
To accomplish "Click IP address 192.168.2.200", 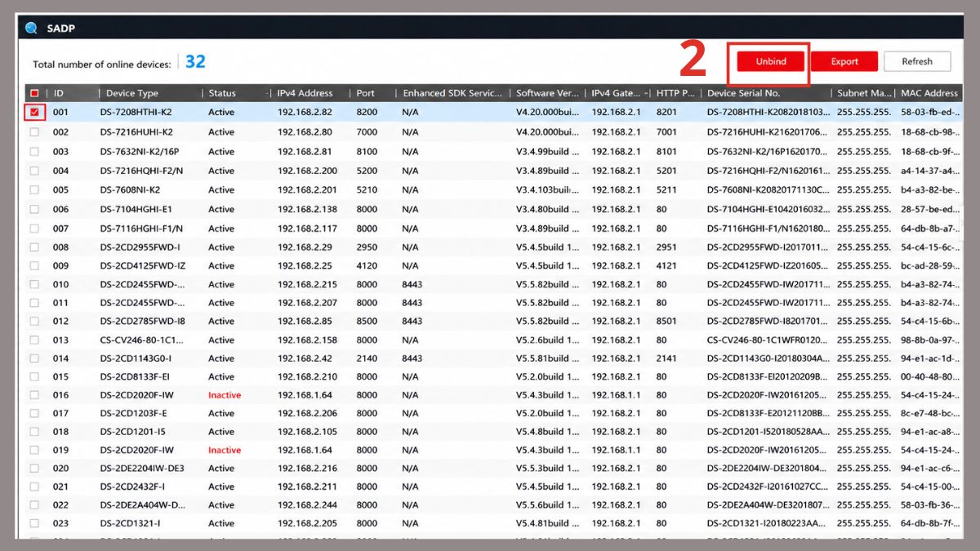I will point(307,171).
